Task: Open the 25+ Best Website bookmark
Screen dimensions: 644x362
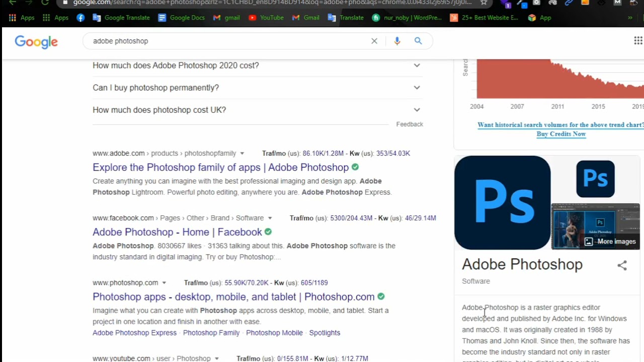Action: coord(484,18)
